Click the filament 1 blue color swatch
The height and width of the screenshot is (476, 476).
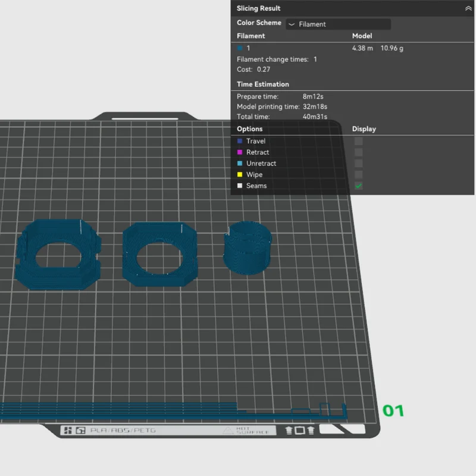240,48
